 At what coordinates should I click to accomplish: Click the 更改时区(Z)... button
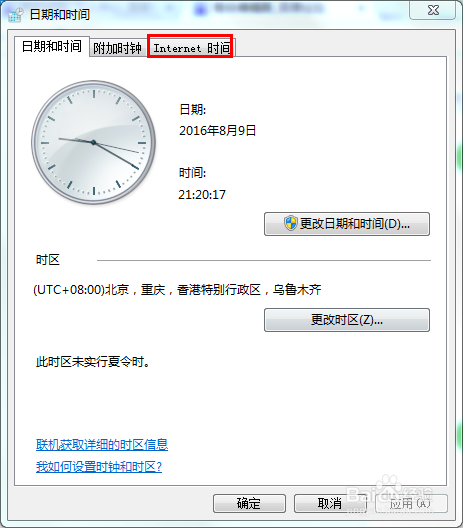click(347, 320)
